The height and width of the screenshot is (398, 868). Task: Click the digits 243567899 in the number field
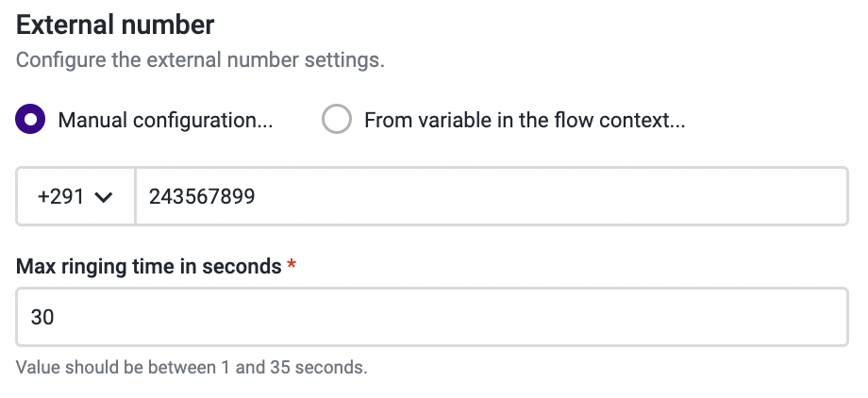coord(202,196)
